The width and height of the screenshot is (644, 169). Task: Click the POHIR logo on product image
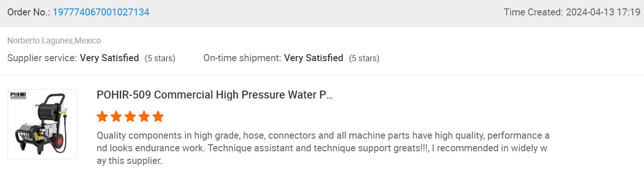point(19,96)
